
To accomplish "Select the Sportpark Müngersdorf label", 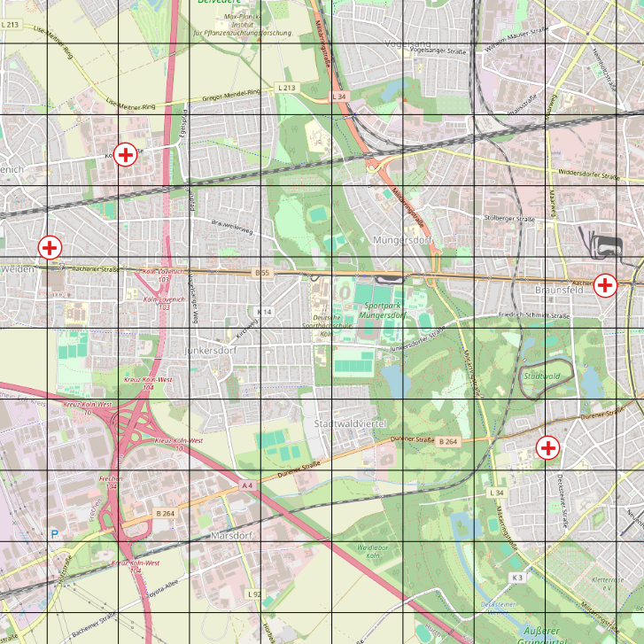I will click(383, 311).
